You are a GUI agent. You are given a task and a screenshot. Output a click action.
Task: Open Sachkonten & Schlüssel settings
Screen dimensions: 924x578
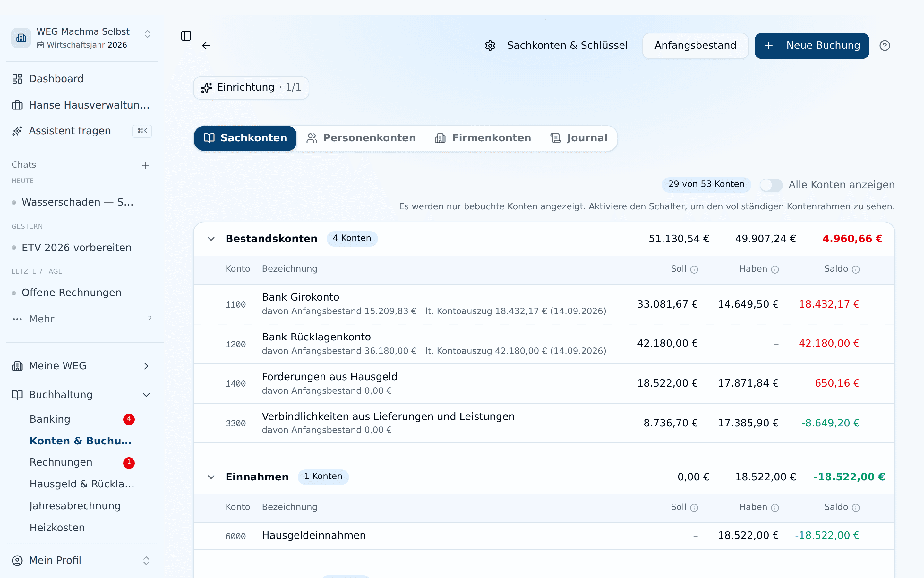click(x=556, y=46)
